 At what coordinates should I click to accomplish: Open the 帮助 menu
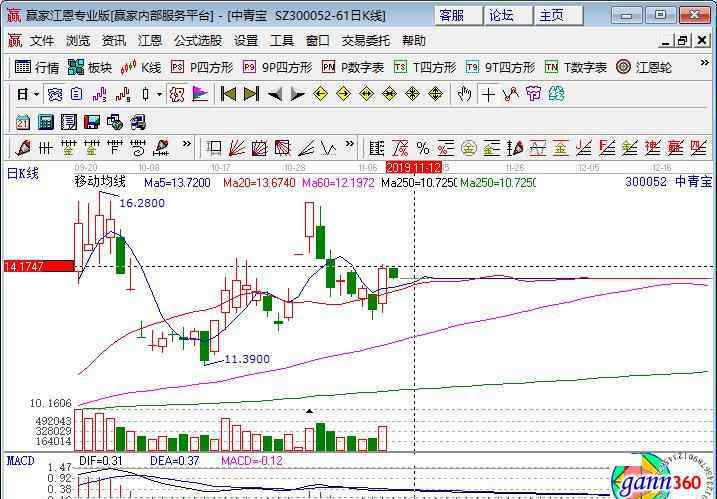[414, 41]
